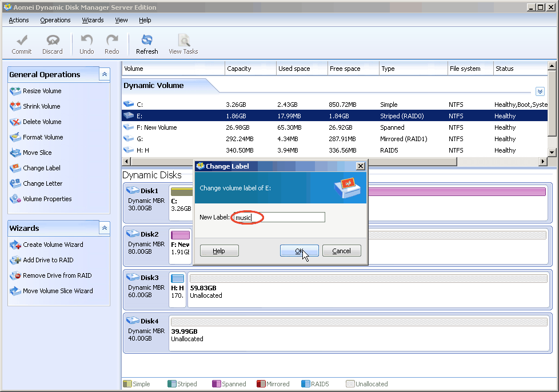
Task: Open View Tasks from the toolbar
Action: click(183, 44)
